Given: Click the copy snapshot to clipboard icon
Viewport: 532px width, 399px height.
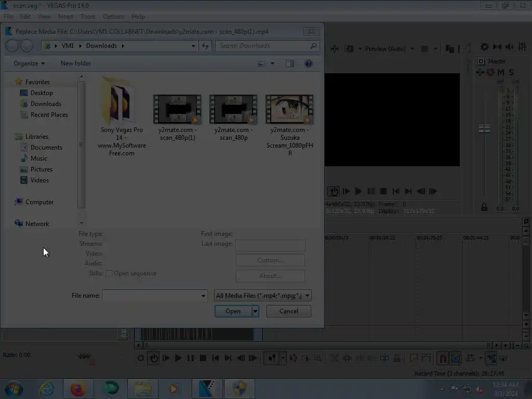Looking at the screenshot, I should tap(449, 49).
